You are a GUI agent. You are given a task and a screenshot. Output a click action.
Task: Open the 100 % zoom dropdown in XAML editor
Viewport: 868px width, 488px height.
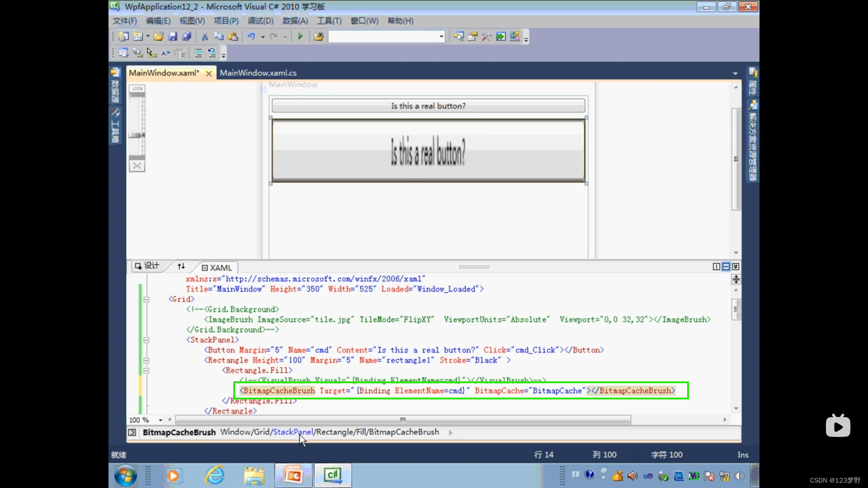tap(160, 420)
